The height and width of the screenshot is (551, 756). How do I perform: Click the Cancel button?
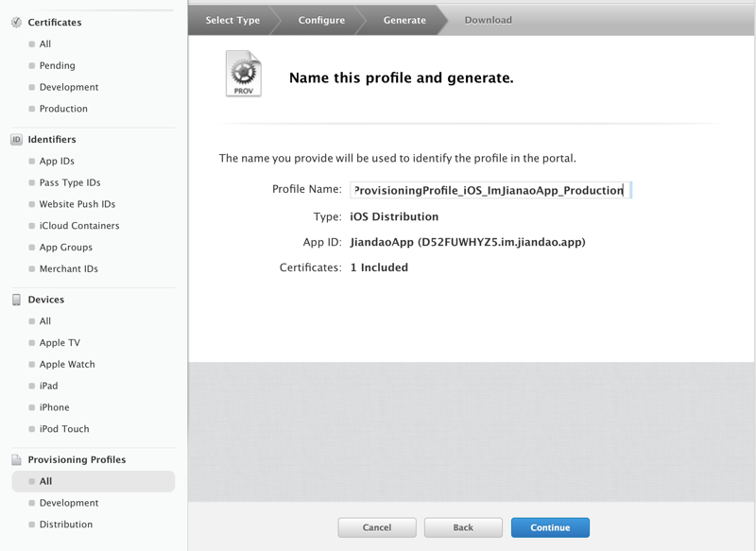tap(377, 527)
